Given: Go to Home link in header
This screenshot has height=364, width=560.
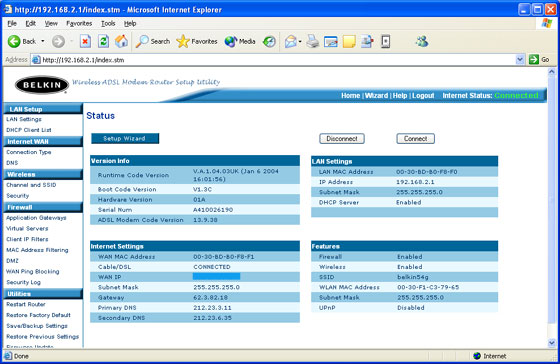Looking at the screenshot, I should coord(350,95).
